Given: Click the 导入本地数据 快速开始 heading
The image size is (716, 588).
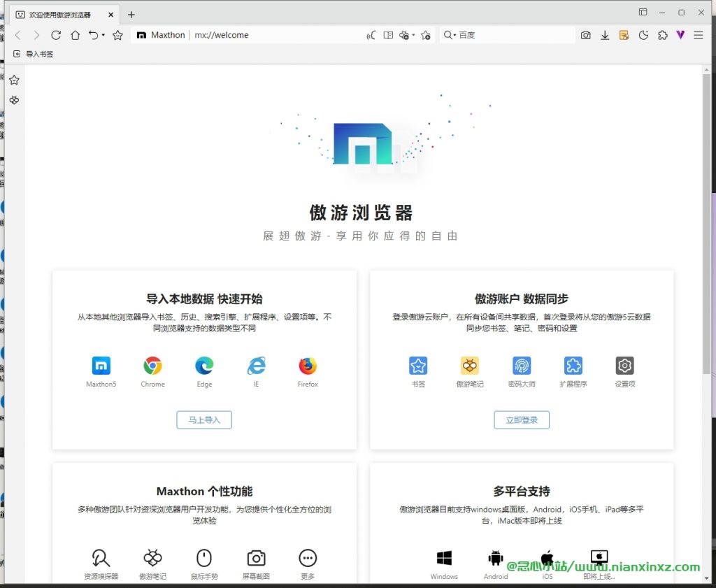Looking at the screenshot, I should click(204, 299).
